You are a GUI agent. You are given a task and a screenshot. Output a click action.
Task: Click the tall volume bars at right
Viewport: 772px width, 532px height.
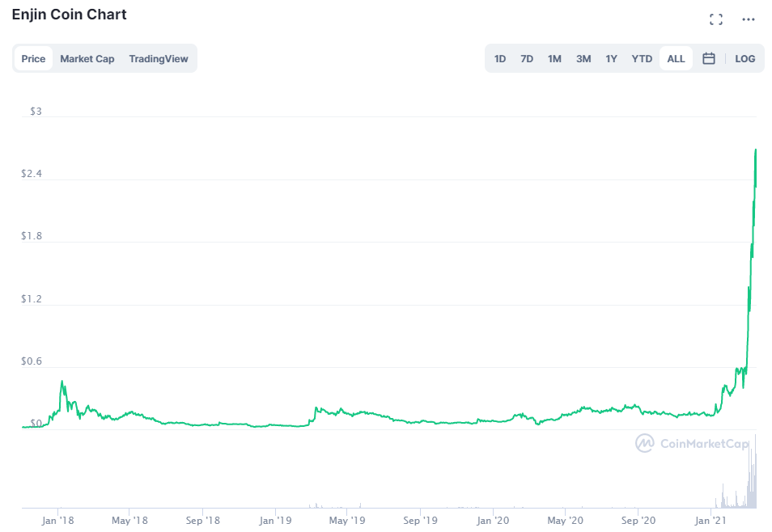pos(752,472)
